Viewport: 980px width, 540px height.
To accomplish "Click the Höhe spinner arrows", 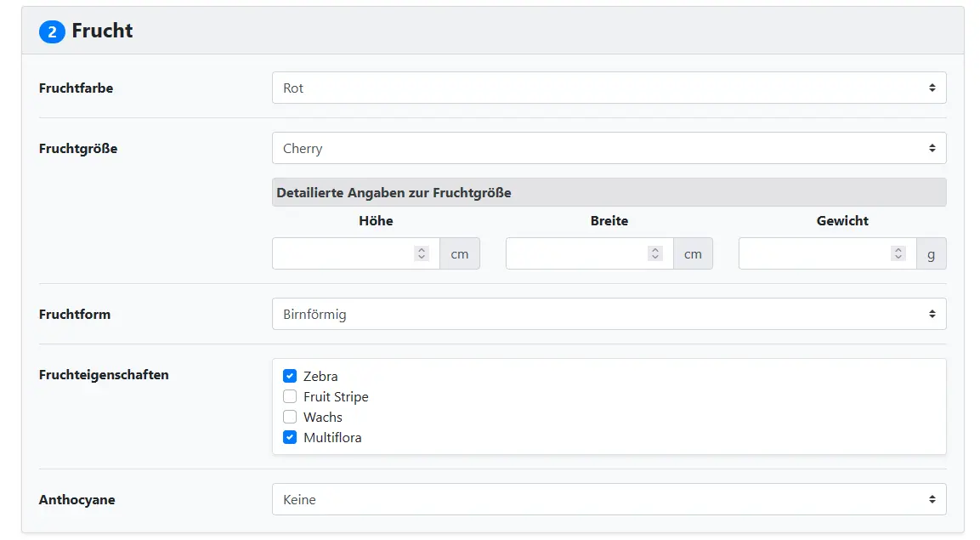I will (422, 253).
